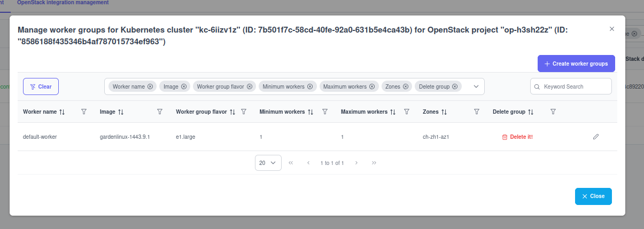This screenshot has width=644, height=229.
Task: Expand the column selector dropdown chevron
Action: tap(476, 86)
